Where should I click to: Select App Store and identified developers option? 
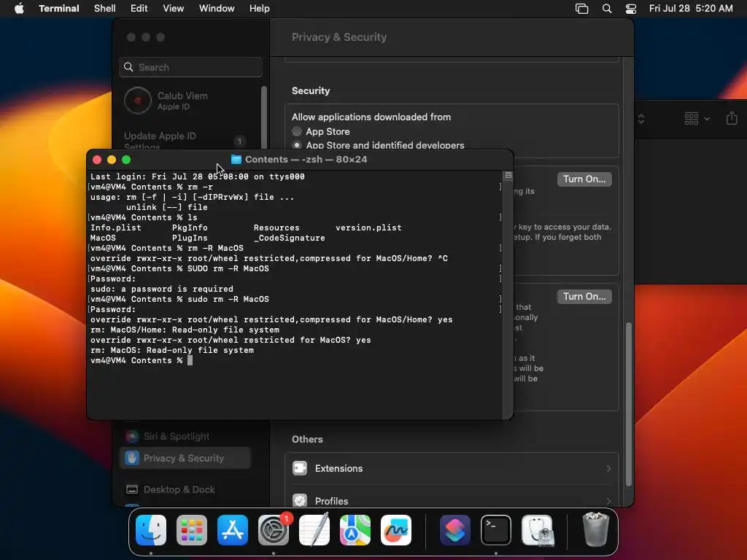(x=297, y=145)
